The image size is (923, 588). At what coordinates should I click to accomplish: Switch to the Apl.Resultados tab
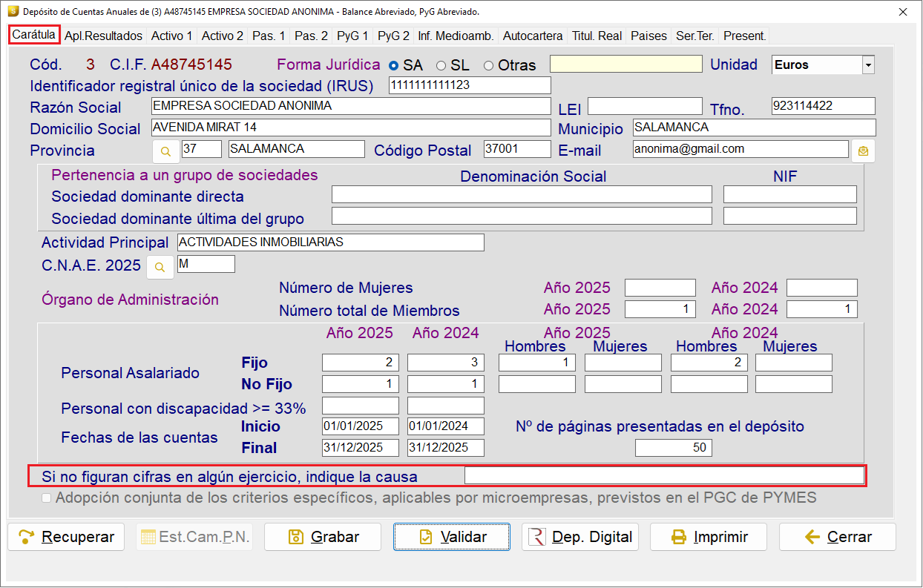[x=103, y=36]
